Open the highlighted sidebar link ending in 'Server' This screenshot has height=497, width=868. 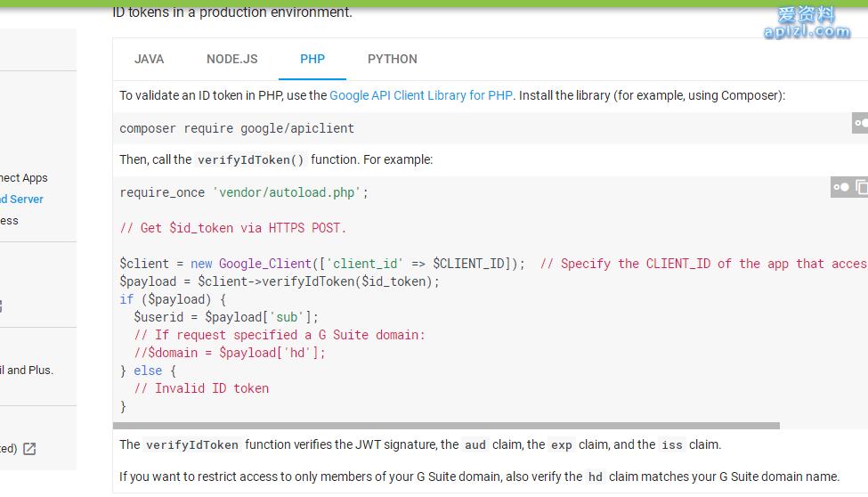tap(22, 200)
